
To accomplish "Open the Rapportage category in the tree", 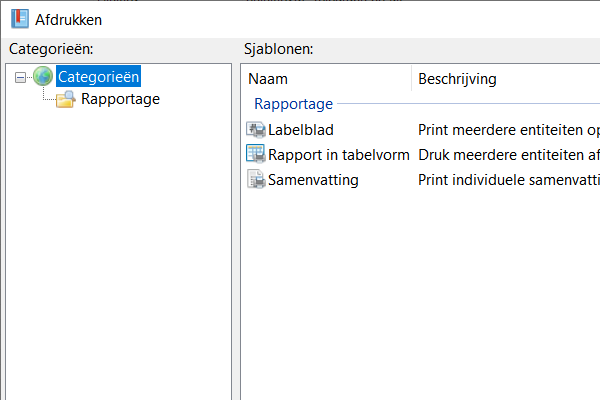I will (x=120, y=99).
